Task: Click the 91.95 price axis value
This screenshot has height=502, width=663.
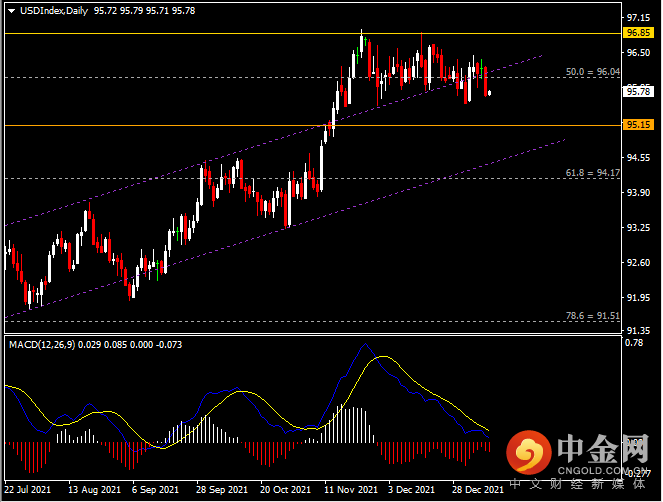Action: coord(638,298)
